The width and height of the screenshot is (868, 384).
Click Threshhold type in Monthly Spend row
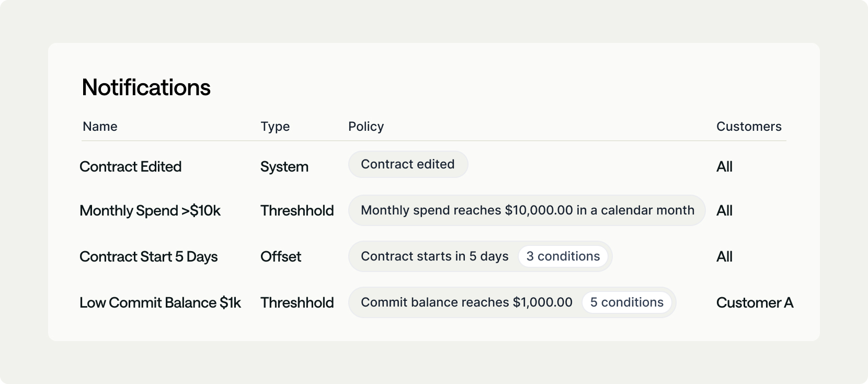click(x=297, y=211)
